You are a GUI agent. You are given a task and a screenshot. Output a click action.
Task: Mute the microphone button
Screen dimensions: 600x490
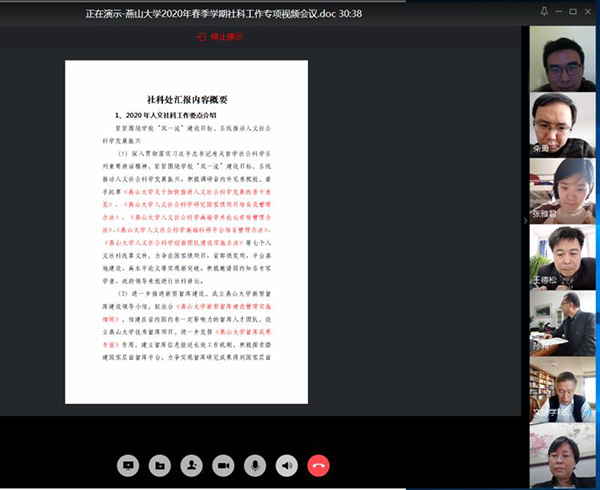click(255, 466)
